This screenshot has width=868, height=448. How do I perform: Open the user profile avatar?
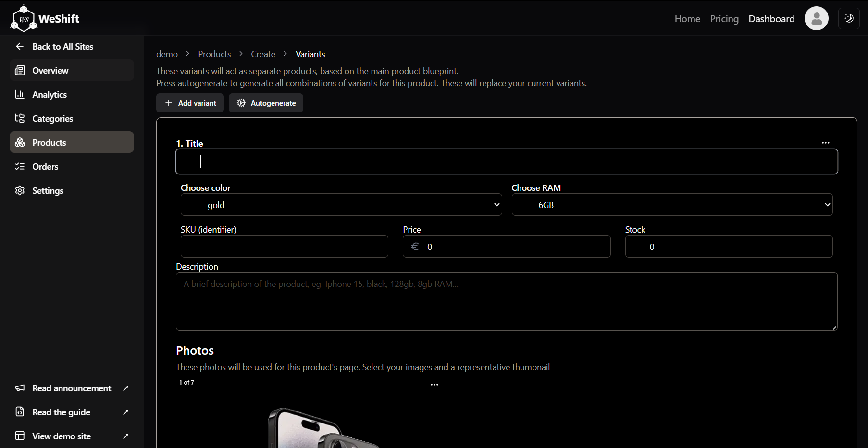coord(816,19)
